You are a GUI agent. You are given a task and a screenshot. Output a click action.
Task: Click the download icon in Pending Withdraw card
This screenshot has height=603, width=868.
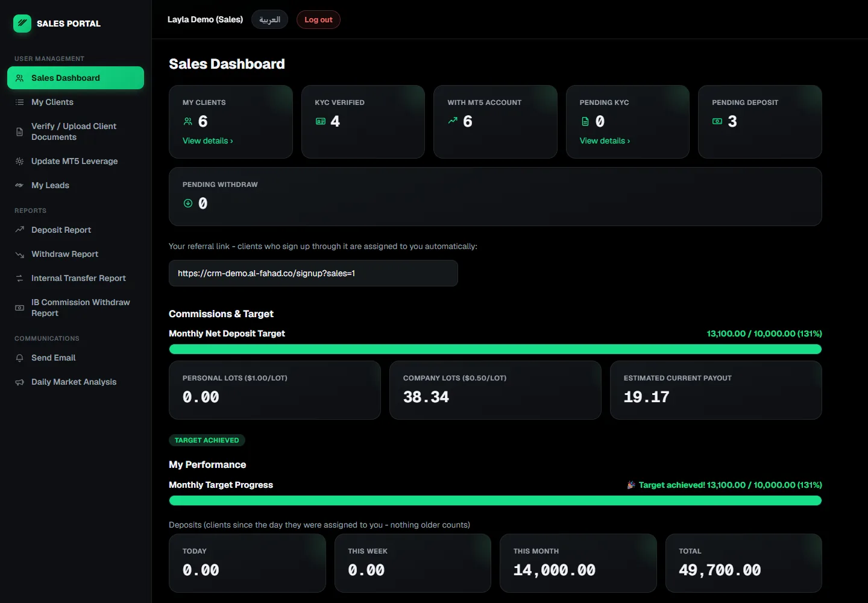(188, 203)
